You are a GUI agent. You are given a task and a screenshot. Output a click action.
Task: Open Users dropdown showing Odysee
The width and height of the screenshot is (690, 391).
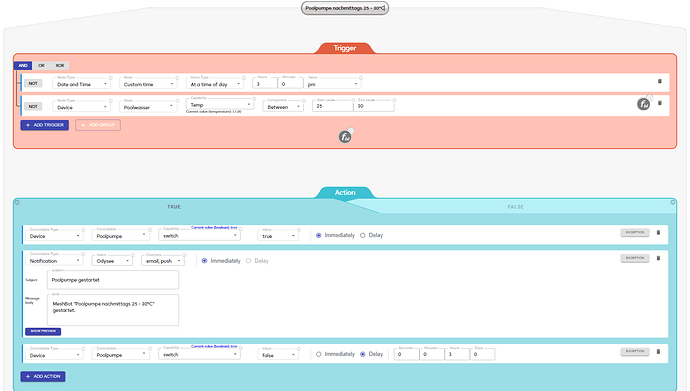pyautogui.click(x=112, y=261)
